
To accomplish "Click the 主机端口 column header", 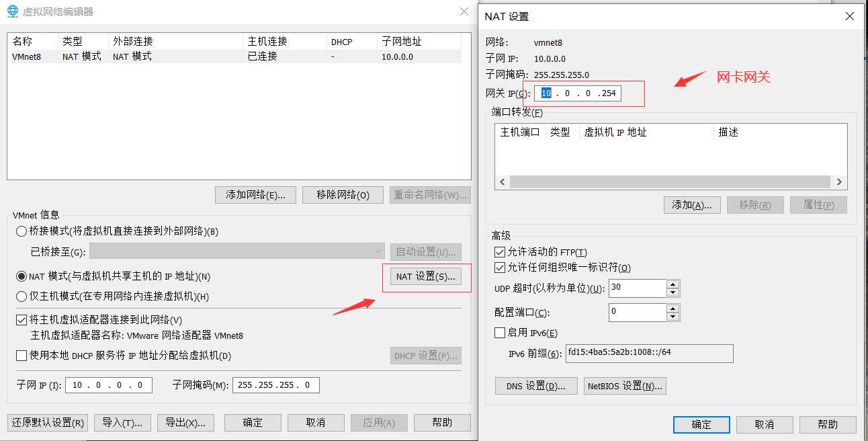I will pos(520,132).
